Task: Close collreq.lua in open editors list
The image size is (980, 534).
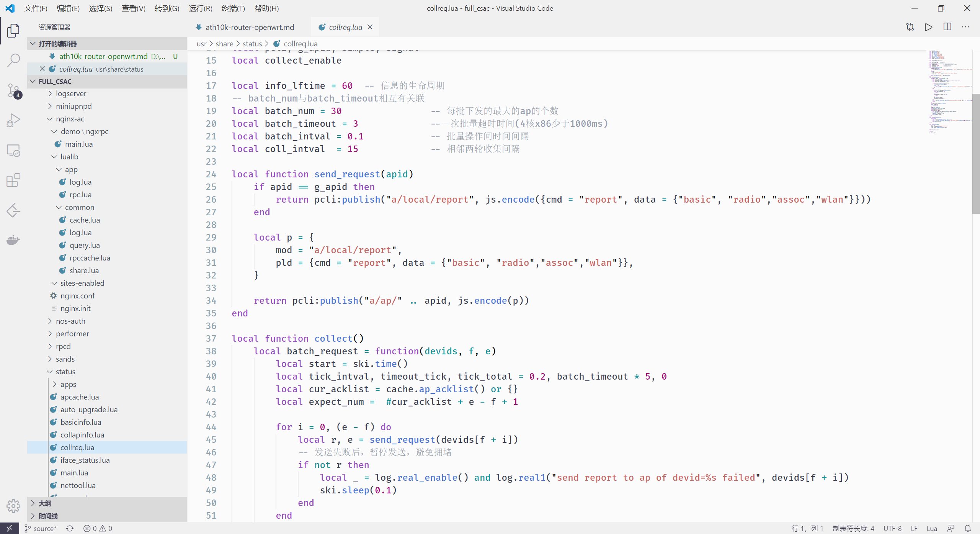Action: (x=42, y=69)
